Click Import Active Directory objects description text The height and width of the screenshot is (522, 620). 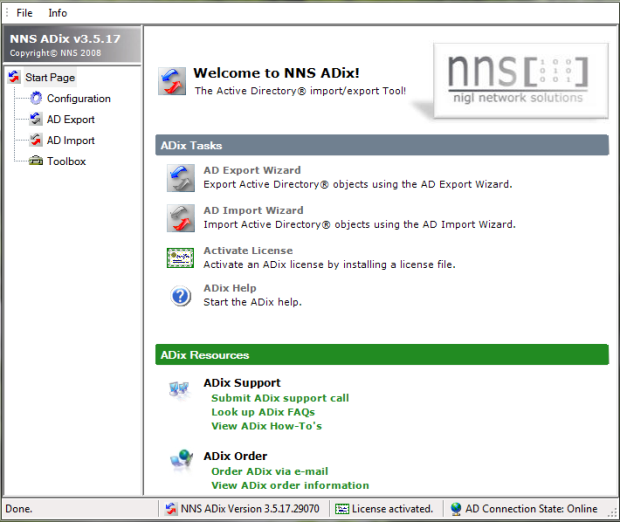pyautogui.click(x=359, y=224)
